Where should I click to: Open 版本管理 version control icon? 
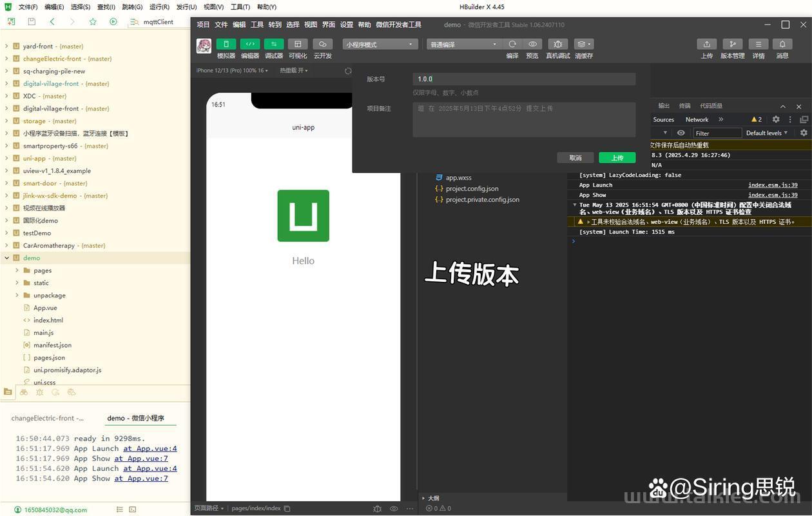732,45
